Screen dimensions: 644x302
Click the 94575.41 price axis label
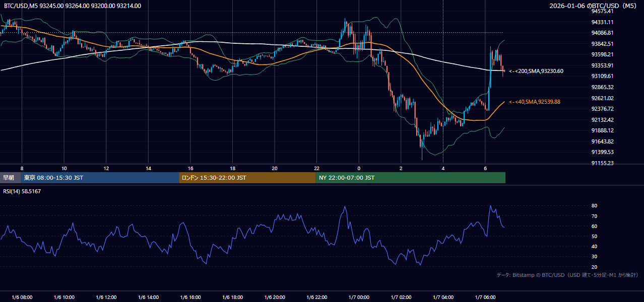602,11
